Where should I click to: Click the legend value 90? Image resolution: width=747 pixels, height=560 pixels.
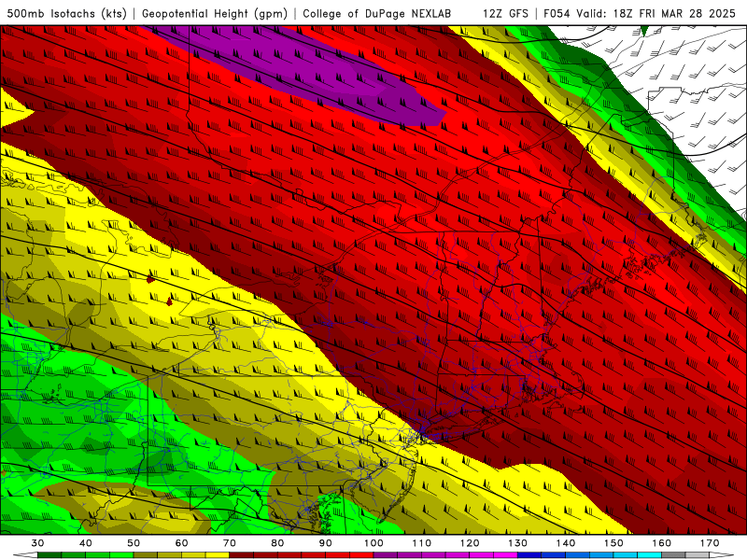coord(326,543)
